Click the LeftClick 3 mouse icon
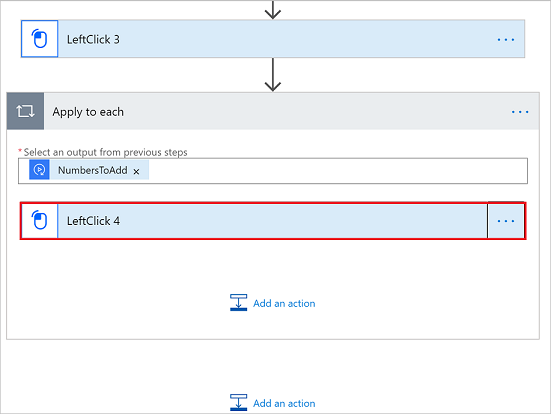Screen dimensions: 551x414 (x=39, y=39)
